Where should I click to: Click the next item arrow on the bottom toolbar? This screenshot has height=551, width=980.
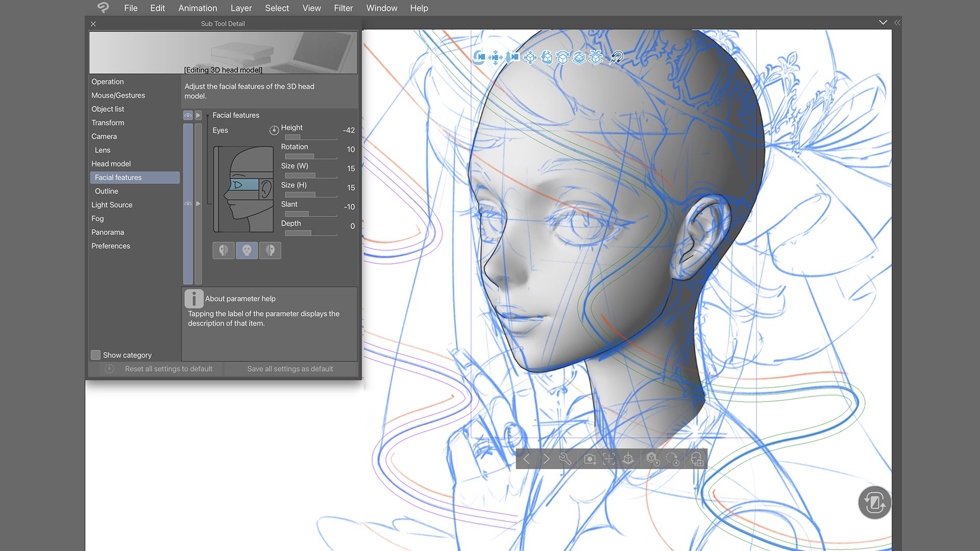tap(546, 459)
